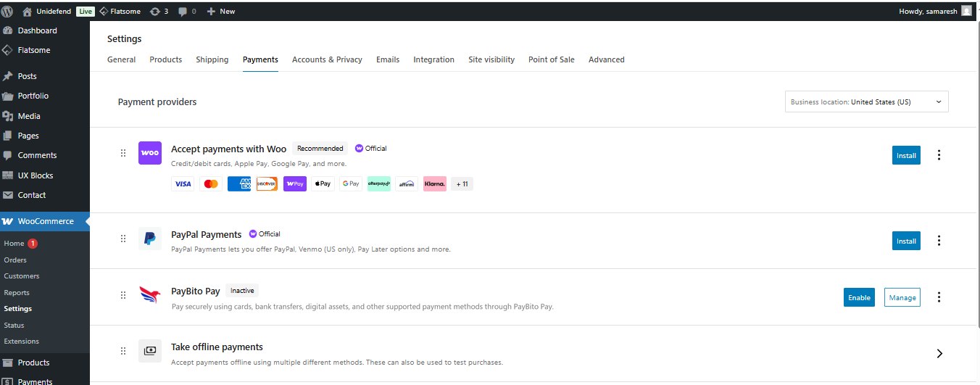Switch to the Products settings tab
Image resolution: width=980 pixels, height=385 pixels.
pyautogui.click(x=166, y=59)
